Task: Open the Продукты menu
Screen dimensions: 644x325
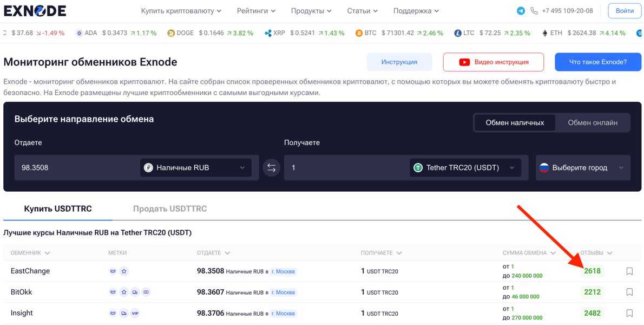Action: click(x=311, y=11)
